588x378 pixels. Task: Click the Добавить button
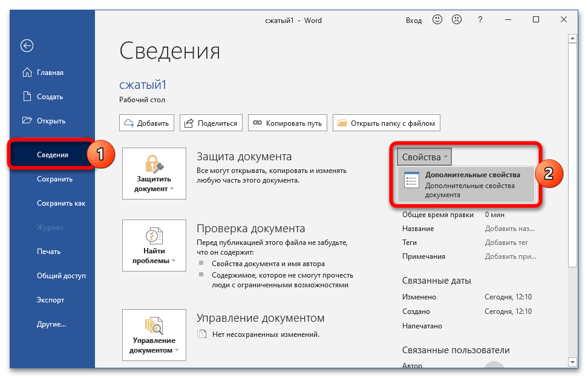[x=146, y=123]
